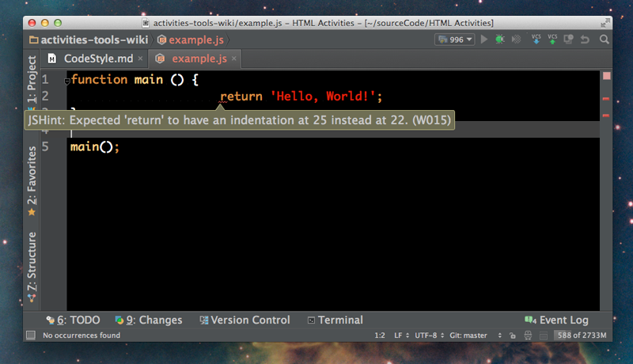Click example.js breadcrumb in navigation bar
The image size is (633, 364).
coord(191,40)
